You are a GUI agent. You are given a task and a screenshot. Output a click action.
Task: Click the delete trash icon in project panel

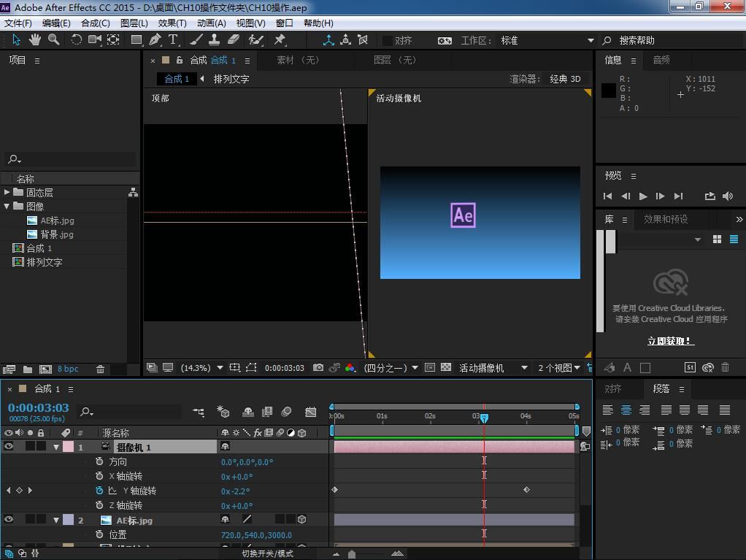coord(101,369)
